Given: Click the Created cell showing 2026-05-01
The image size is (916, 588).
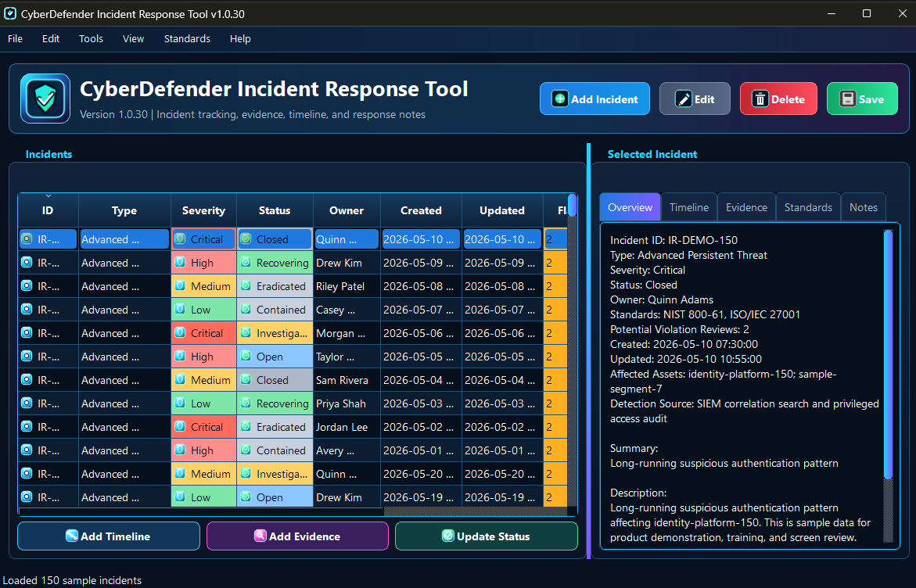Looking at the screenshot, I should coord(421,450).
